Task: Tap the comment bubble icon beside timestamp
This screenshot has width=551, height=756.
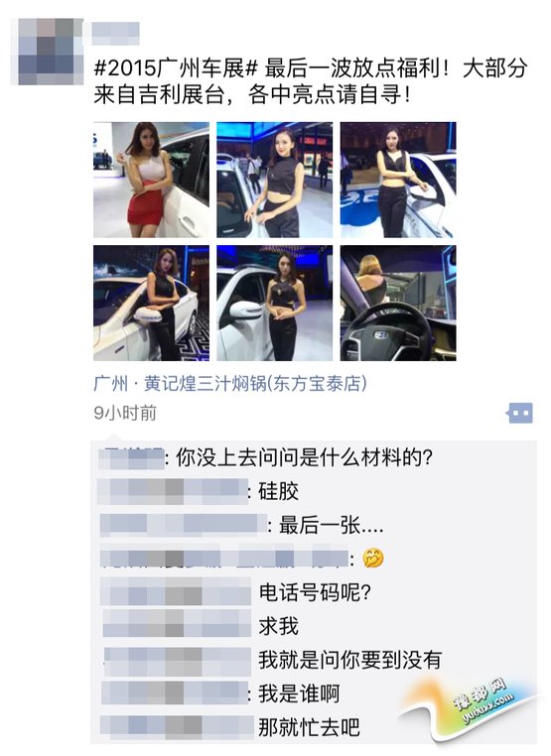Action: pyautogui.click(x=520, y=413)
